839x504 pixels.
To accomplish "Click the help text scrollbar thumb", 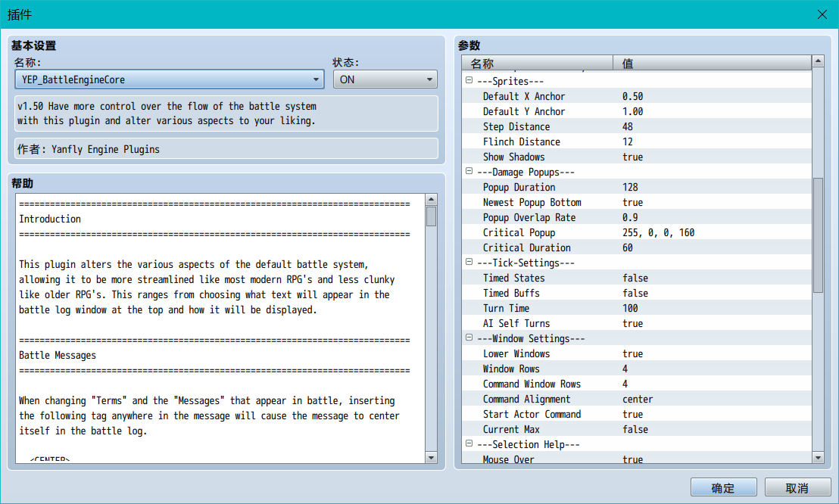I will point(432,216).
